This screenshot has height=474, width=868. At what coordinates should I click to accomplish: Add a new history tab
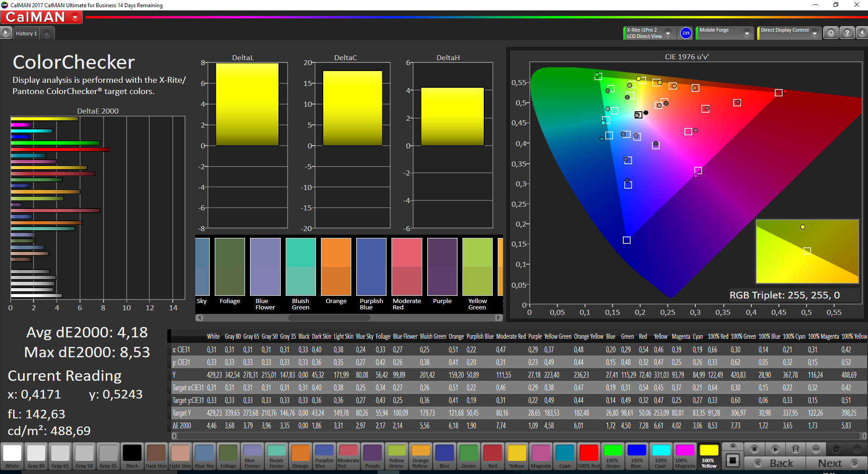pyautogui.click(x=47, y=33)
